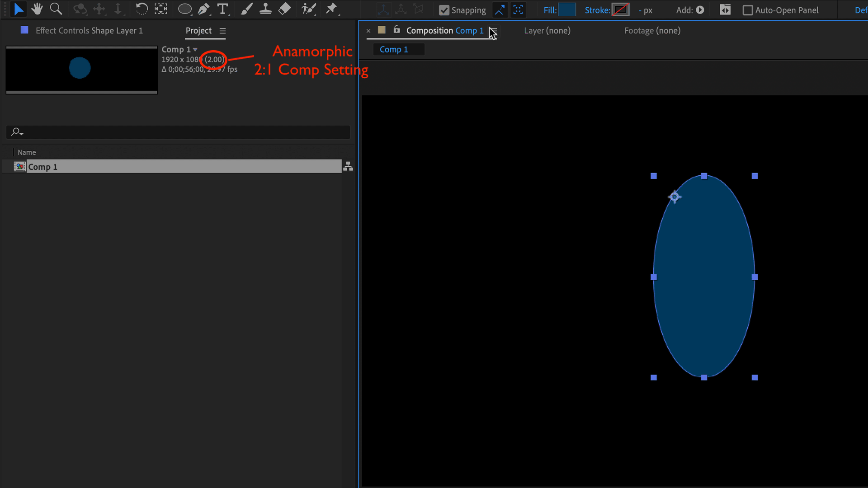Select the Eraser tool
This screenshot has height=488, width=868.
[x=284, y=9]
